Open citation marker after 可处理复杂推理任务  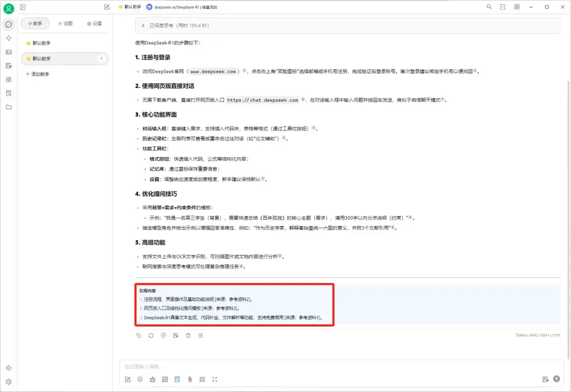tap(241, 266)
